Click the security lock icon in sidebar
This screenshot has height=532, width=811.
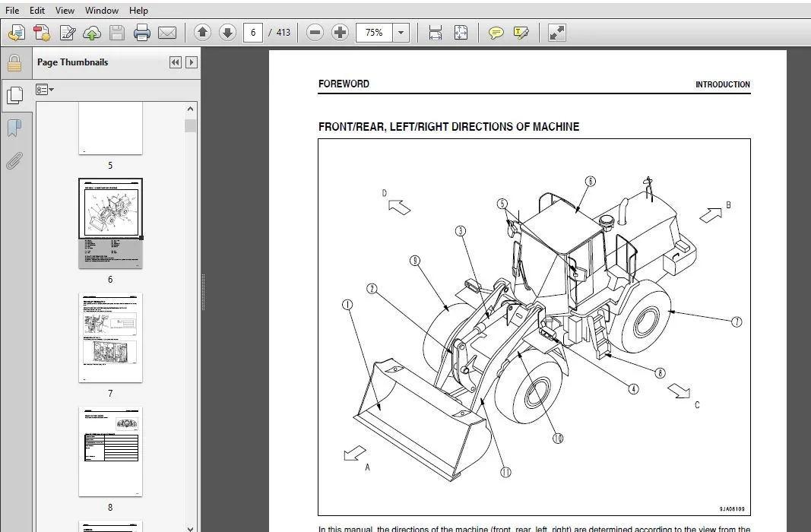click(x=14, y=63)
